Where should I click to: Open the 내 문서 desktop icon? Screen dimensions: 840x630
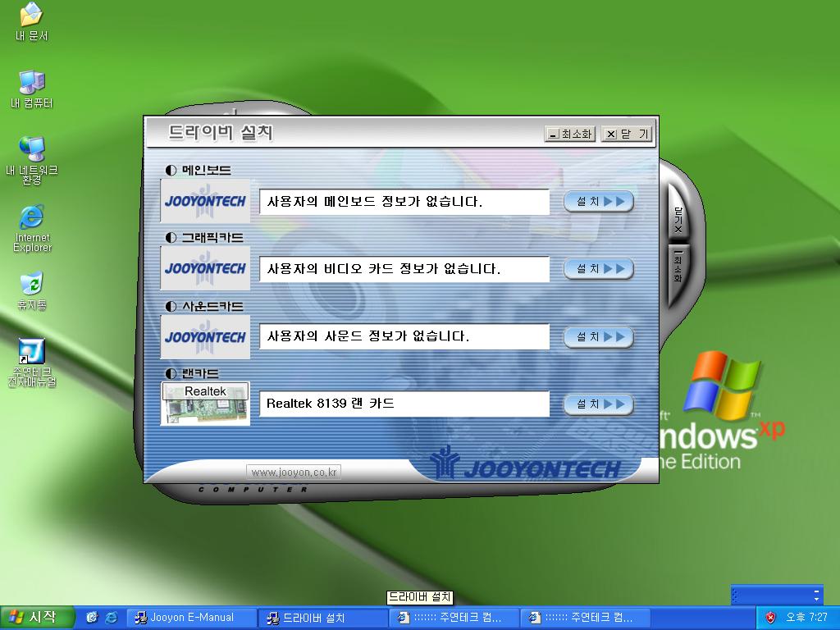pyautogui.click(x=32, y=21)
